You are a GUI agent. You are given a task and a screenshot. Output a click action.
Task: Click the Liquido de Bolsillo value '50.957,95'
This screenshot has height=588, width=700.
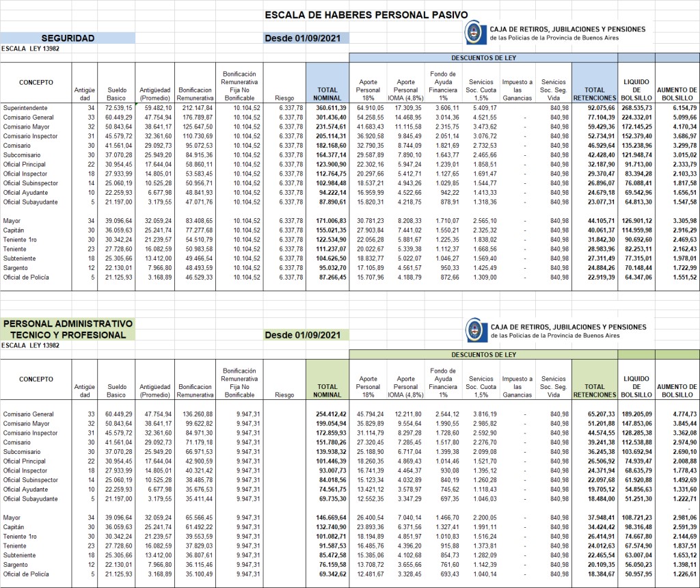(x=638, y=574)
